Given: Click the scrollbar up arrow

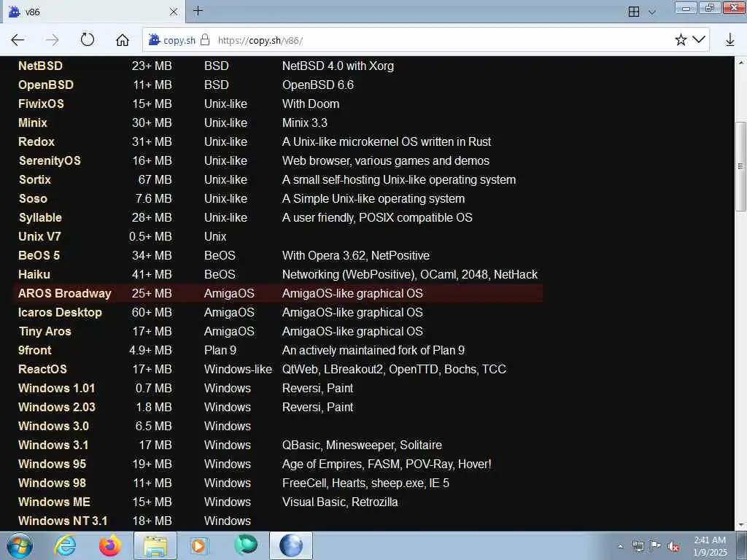Looking at the screenshot, I should 740,63.
